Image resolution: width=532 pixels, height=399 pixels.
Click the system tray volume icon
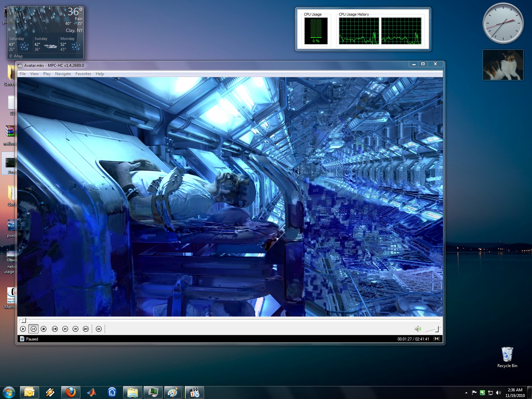click(x=498, y=393)
